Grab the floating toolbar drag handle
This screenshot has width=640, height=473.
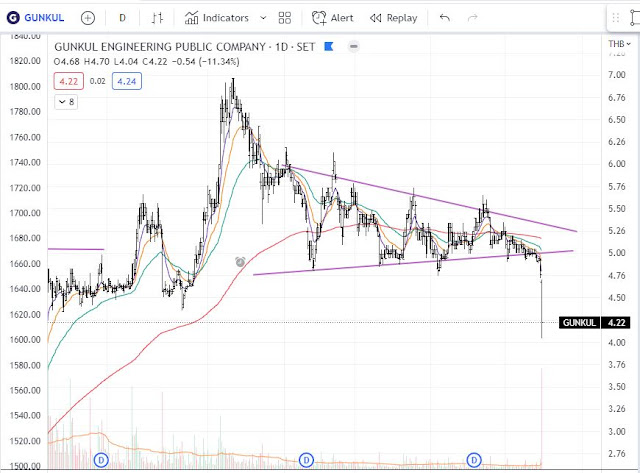616,18
